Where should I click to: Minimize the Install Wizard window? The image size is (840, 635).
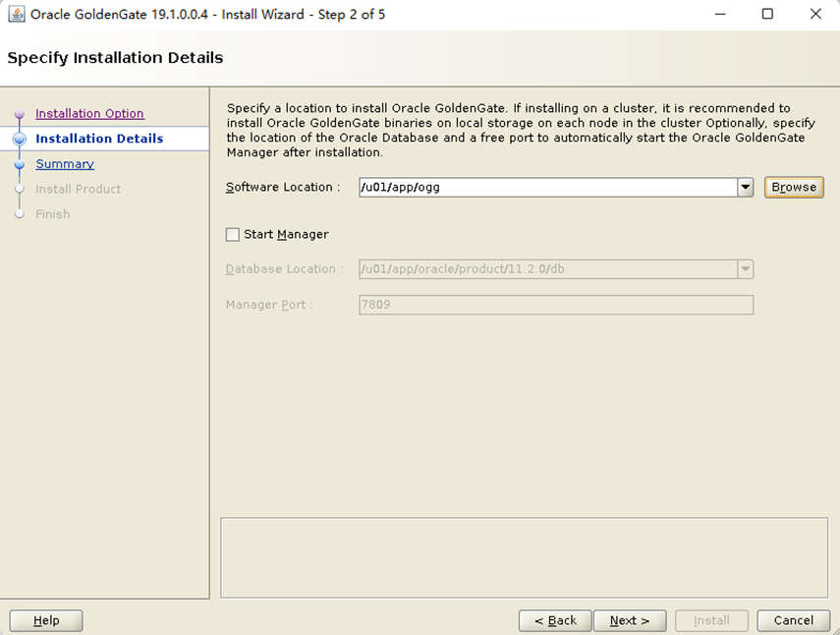click(720, 14)
